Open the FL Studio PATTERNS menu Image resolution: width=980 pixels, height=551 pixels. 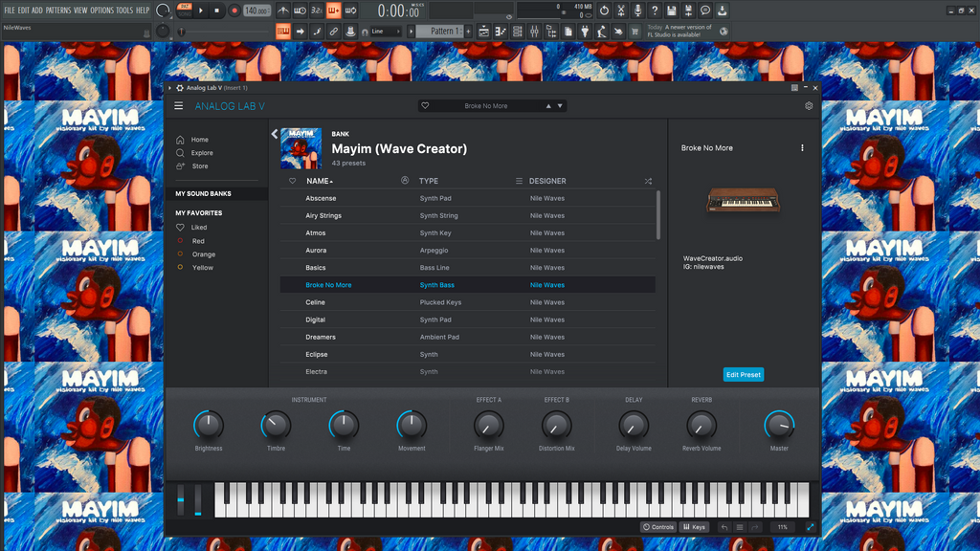click(57, 10)
